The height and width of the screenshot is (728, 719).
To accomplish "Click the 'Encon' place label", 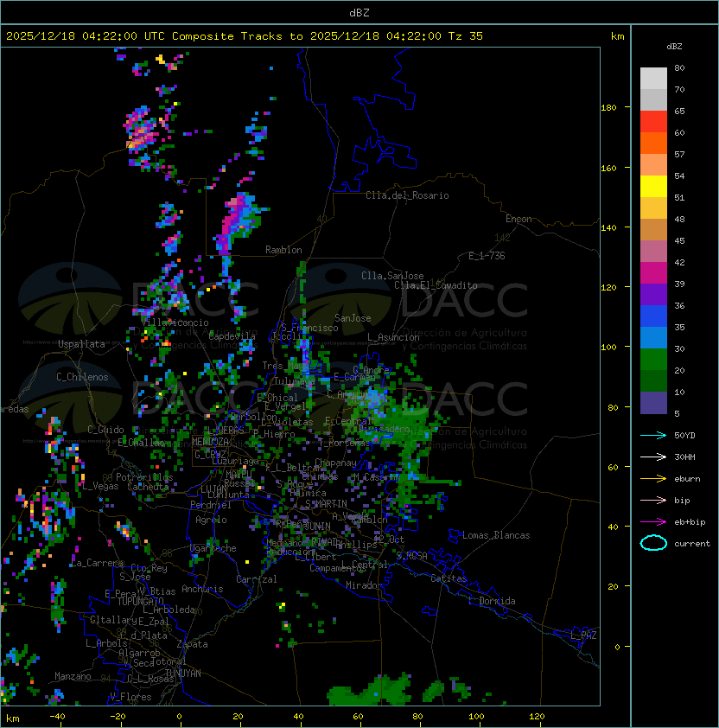I will coord(519,219).
